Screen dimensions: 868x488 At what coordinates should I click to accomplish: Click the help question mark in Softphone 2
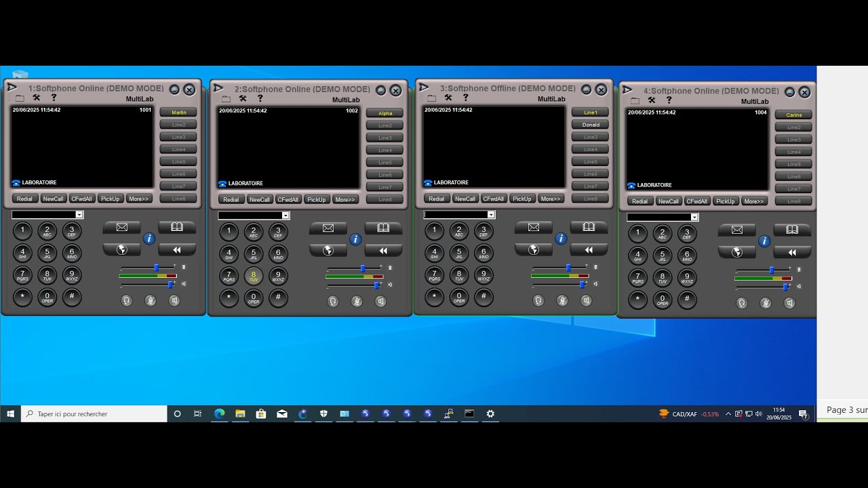(x=260, y=99)
